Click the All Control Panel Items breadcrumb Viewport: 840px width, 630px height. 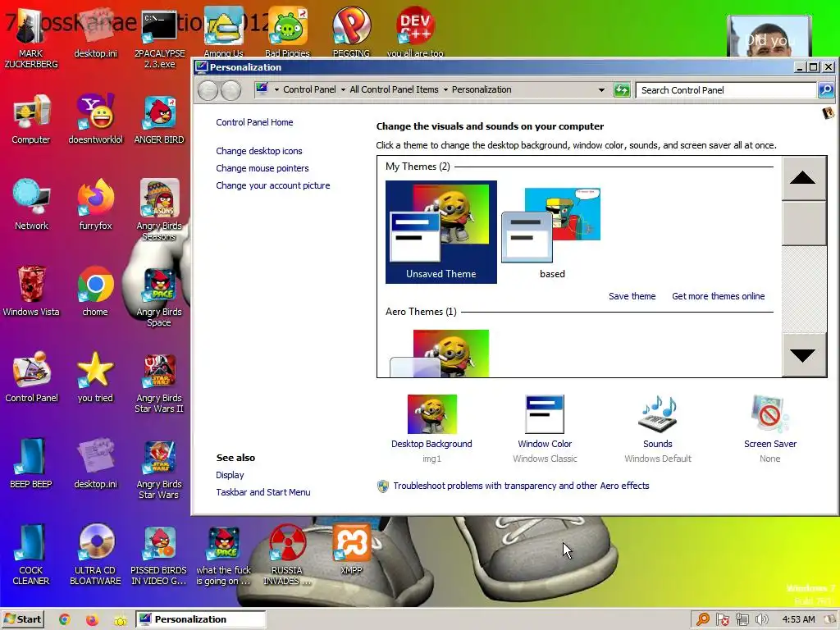click(394, 89)
